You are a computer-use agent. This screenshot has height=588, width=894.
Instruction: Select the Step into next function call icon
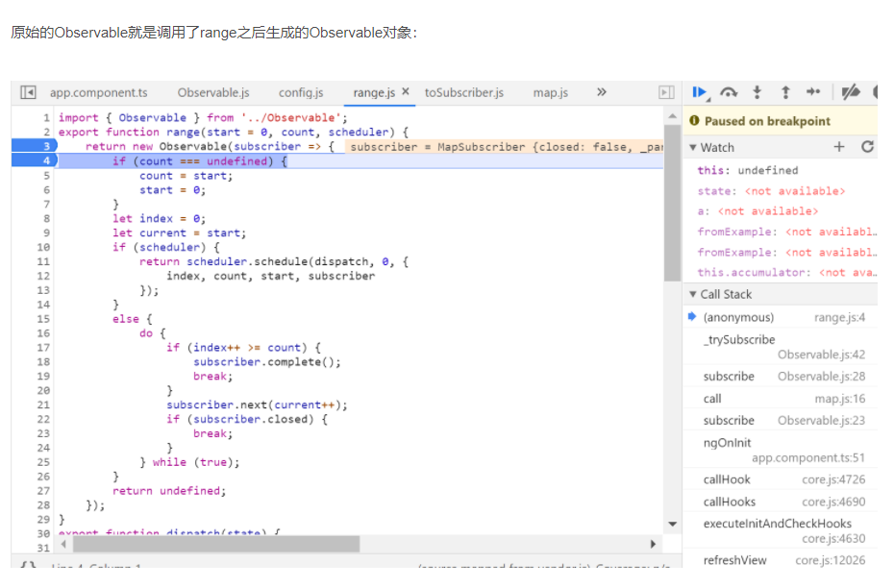pyautogui.click(x=757, y=91)
